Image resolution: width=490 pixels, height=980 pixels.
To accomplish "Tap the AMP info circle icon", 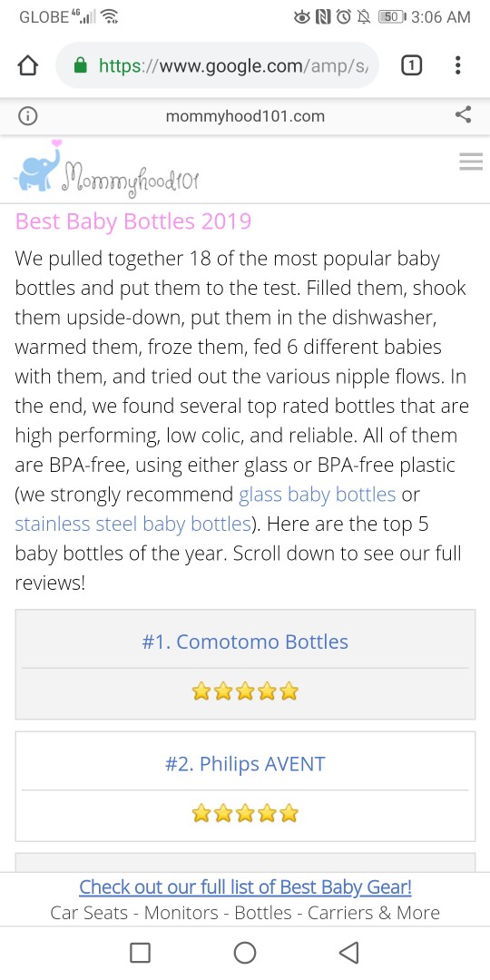I will point(27,115).
